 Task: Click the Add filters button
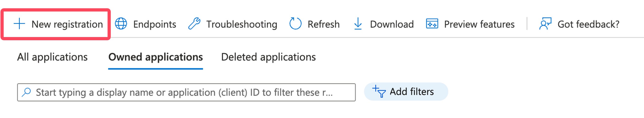[406, 92]
